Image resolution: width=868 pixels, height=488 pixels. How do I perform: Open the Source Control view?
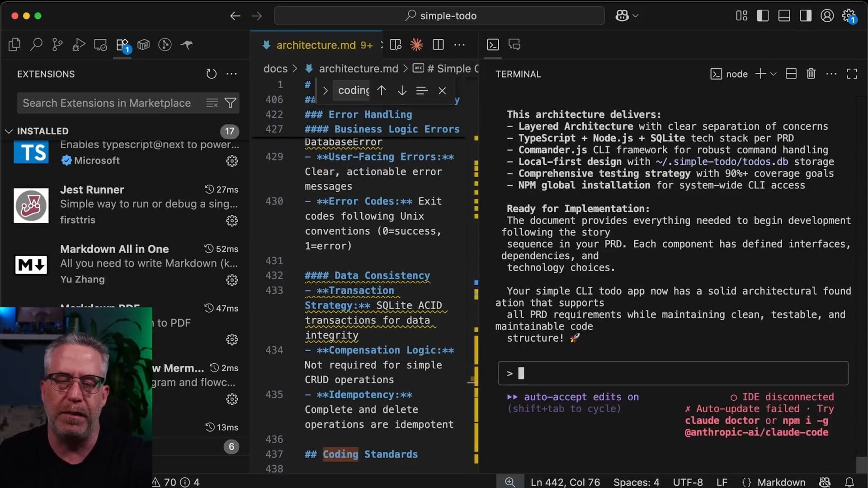57,45
